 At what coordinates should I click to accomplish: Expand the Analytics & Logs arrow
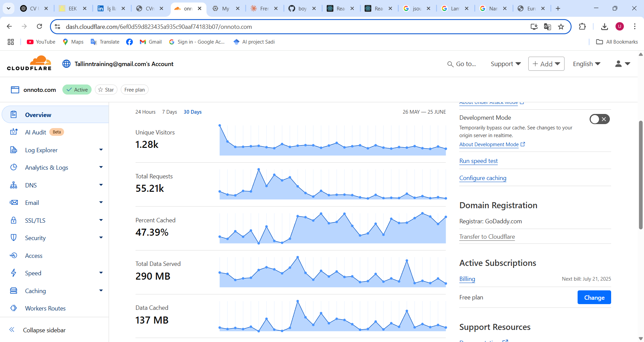click(101, 167)
